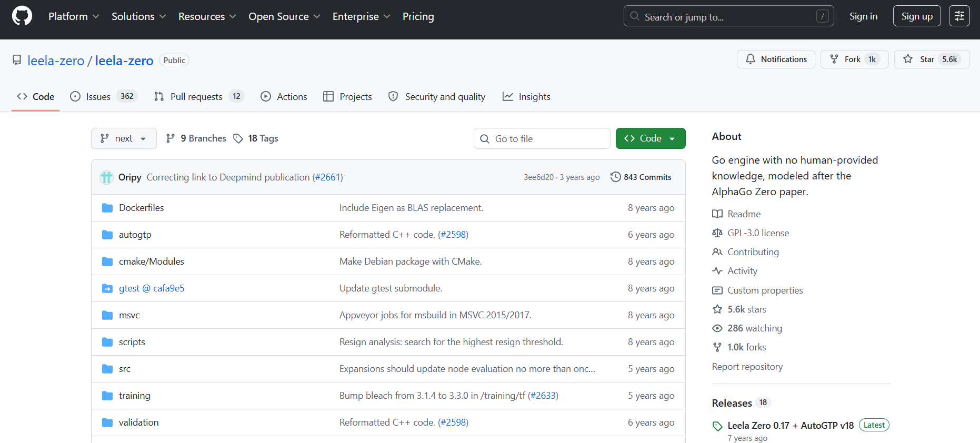Expand the Resources menu

point(207,16)
